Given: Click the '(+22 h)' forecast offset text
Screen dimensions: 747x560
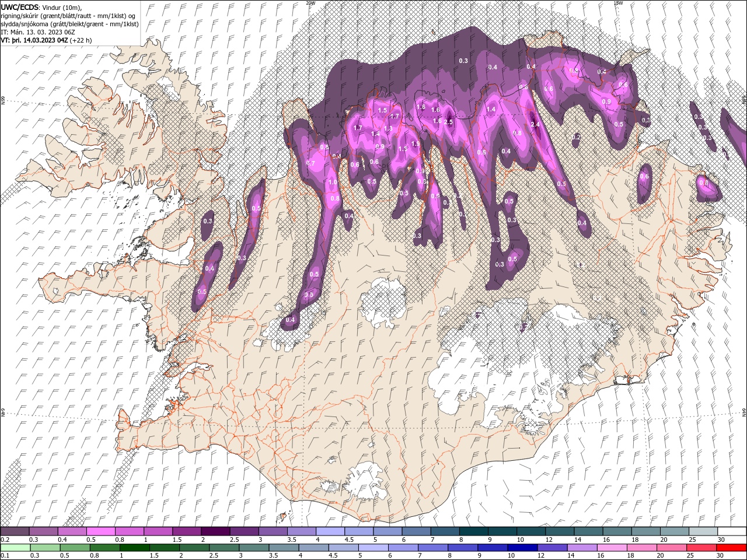Looking at the screenshot, I should [81, 40].
